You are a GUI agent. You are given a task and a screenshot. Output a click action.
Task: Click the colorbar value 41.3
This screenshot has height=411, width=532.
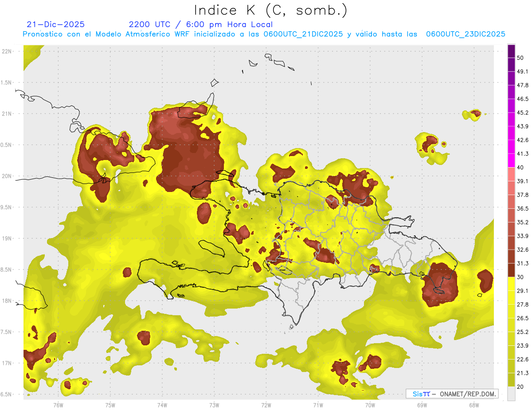point(523,154)
